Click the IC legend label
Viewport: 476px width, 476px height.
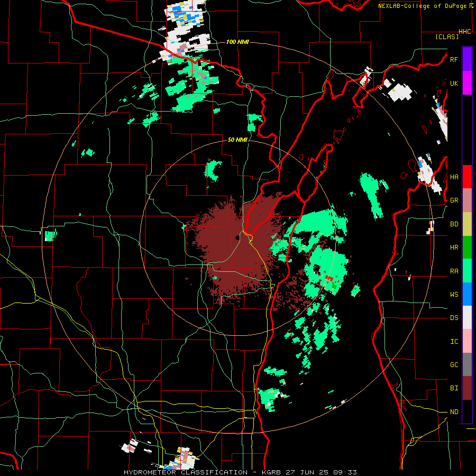[454, 342]
